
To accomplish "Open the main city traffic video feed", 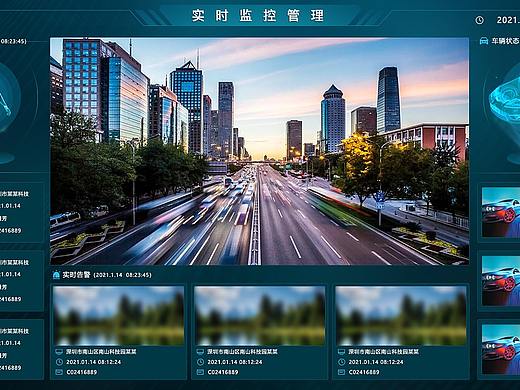I will click(259, 151).
